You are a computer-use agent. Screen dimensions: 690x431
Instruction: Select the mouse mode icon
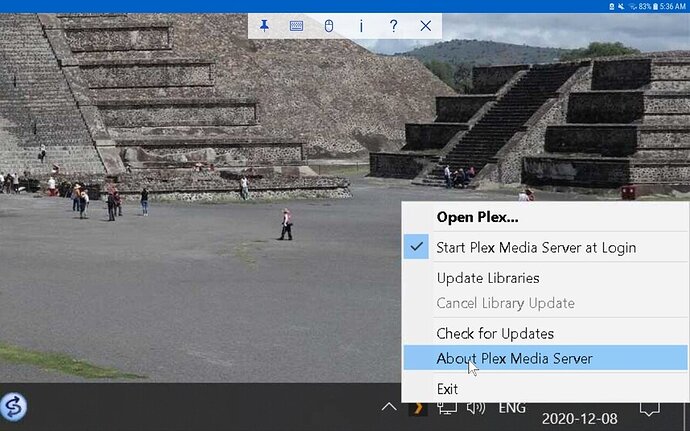329,26
